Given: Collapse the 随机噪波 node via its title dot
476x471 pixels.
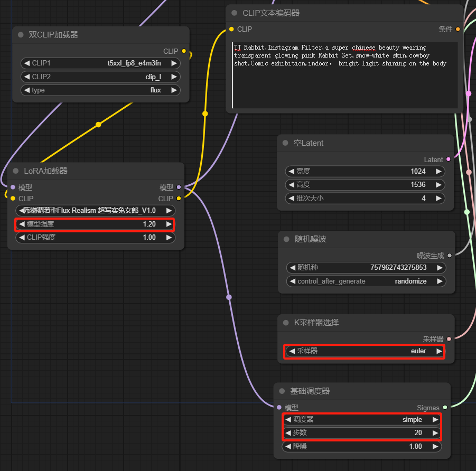Looking at the screenshot, I should [286, 239].
